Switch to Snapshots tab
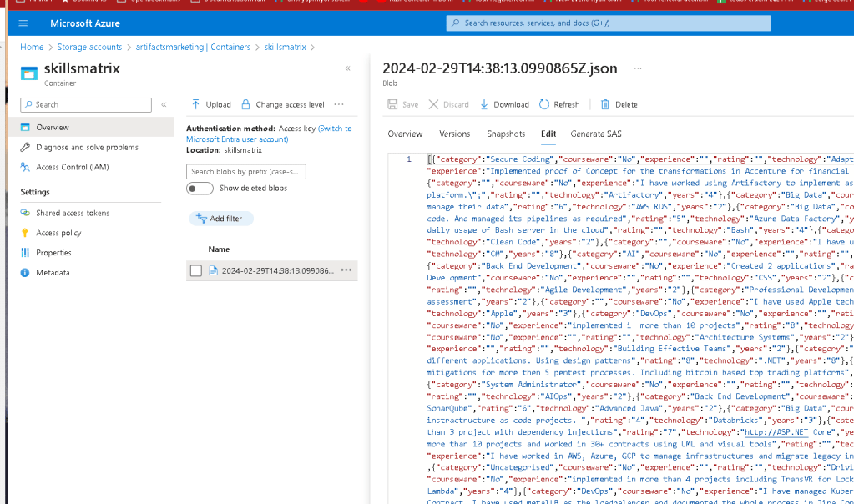 click(506, 134)
